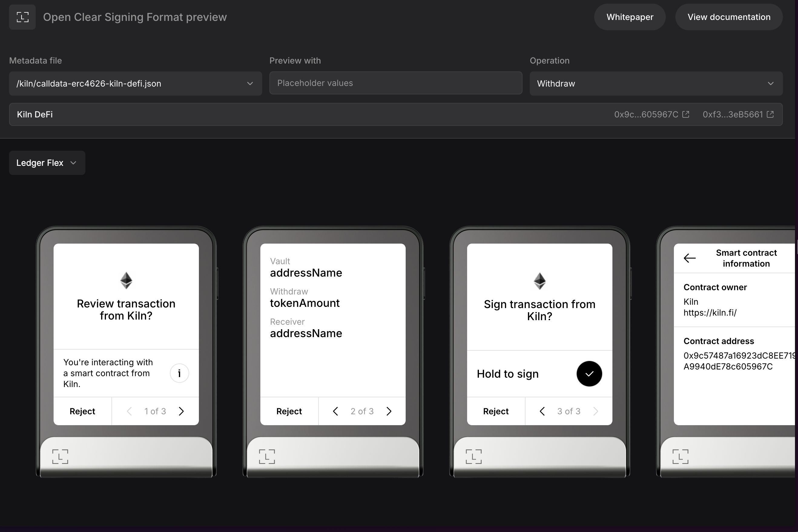This screenshot has width=798, height=532.
Task: Click the Ethereum icon on Review transaction screen
Action: [x=126, y=281]
